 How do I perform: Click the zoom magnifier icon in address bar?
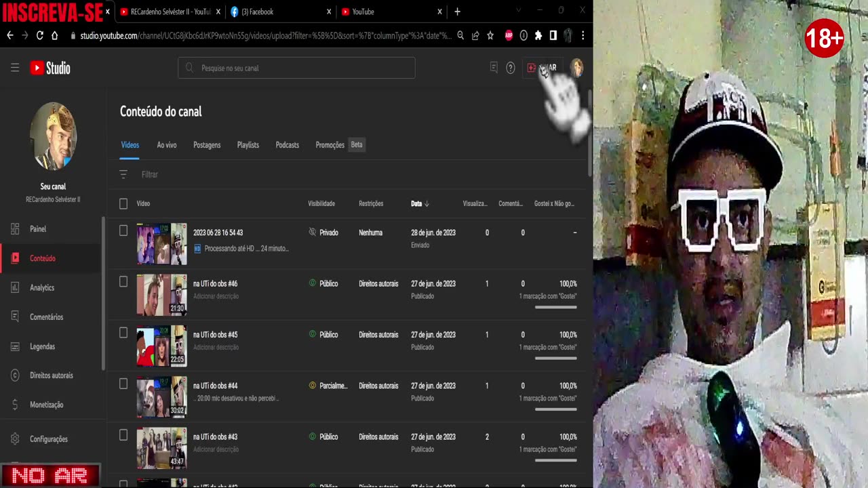[460, 35]
